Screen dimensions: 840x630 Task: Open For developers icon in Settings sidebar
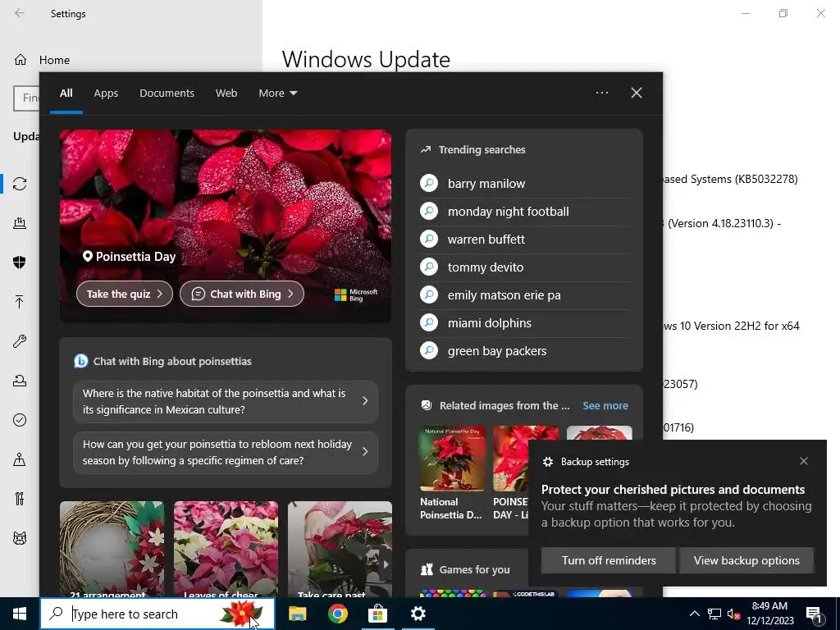(20, 499)
